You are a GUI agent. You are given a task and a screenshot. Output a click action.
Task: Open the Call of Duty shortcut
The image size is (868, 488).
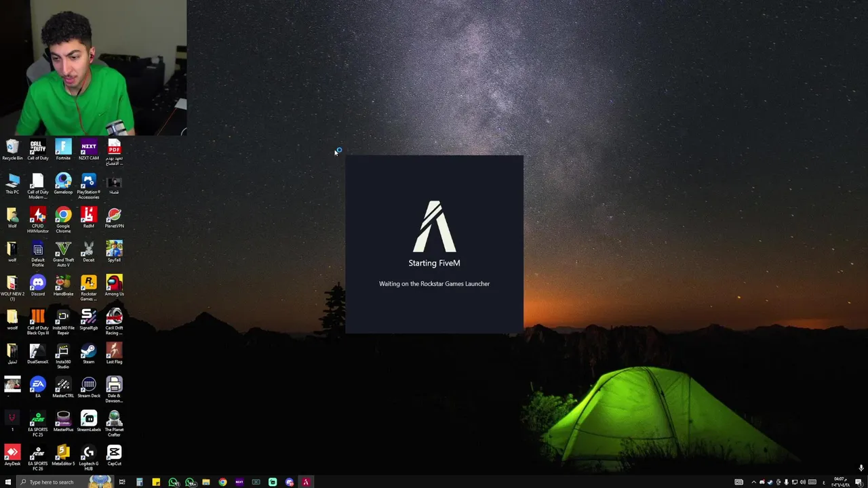point(38,150)
